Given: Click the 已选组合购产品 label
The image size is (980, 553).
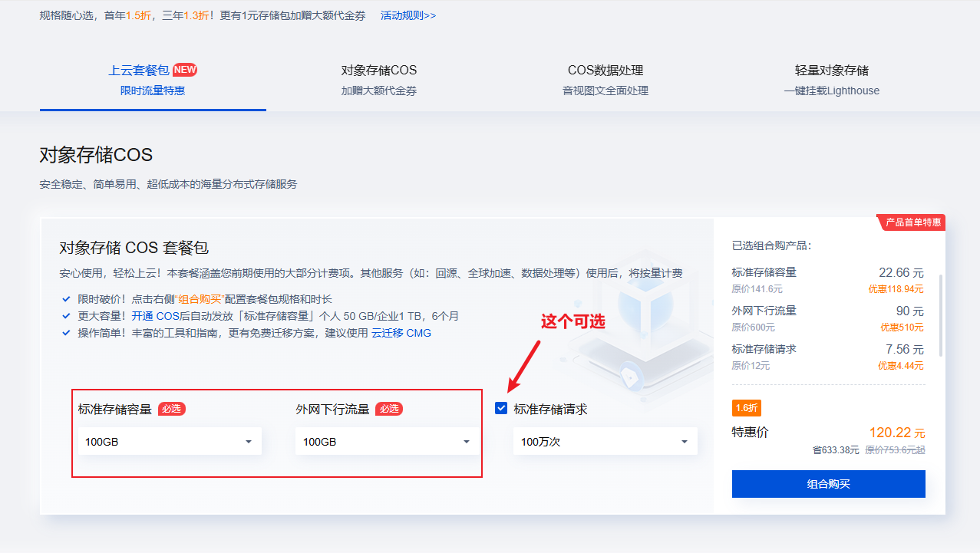Looking at the screenshot, I should point(772,246).
